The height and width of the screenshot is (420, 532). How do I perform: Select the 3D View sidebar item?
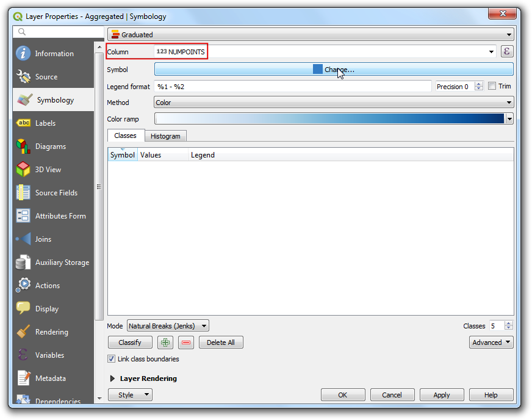48,170
